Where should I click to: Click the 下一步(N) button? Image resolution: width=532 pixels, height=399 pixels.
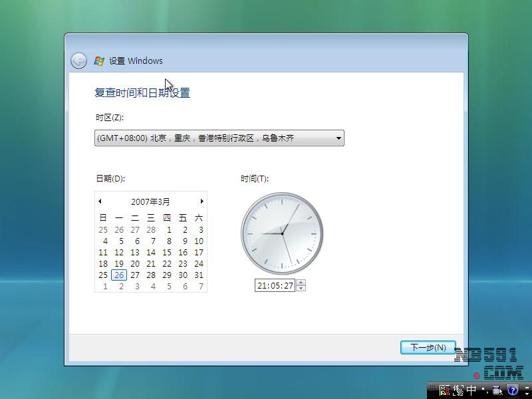pyautogui.click(x=428, y=348)
